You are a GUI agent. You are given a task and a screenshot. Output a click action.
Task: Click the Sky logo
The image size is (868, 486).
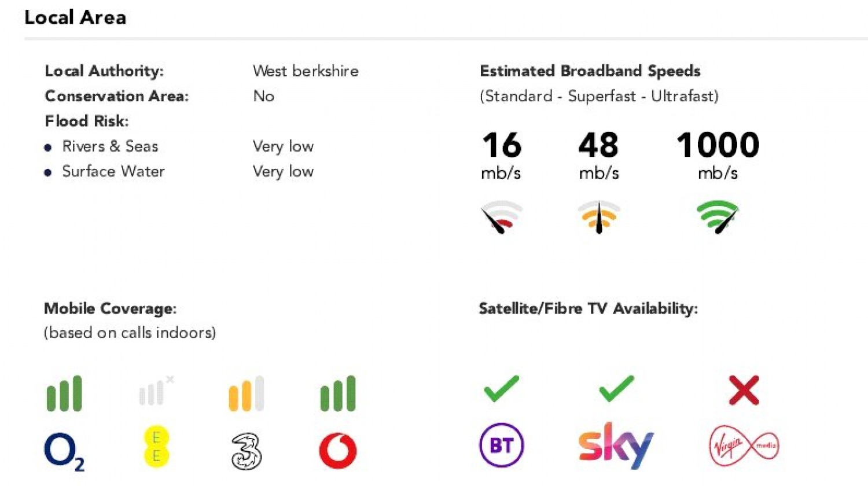[616, 445]
